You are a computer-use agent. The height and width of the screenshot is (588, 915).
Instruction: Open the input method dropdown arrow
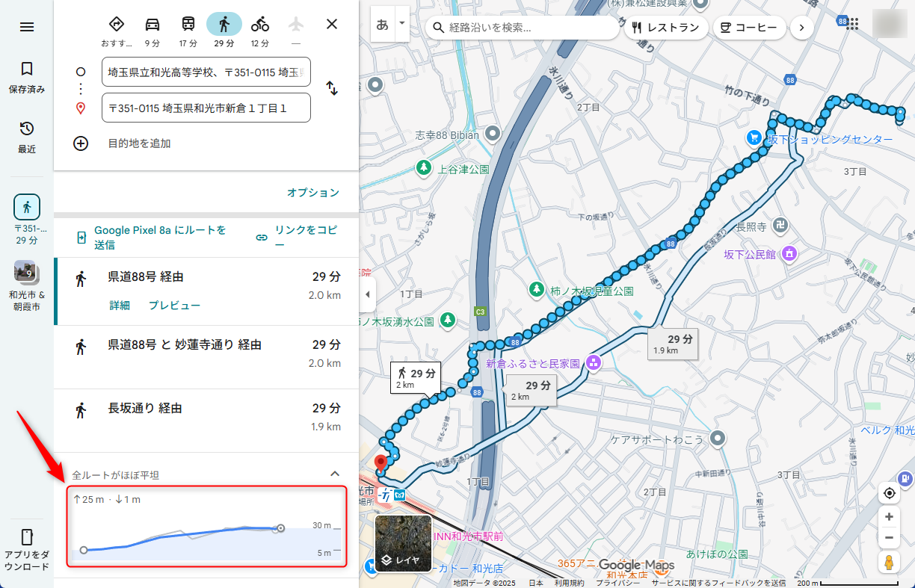[x=401, y=23]
